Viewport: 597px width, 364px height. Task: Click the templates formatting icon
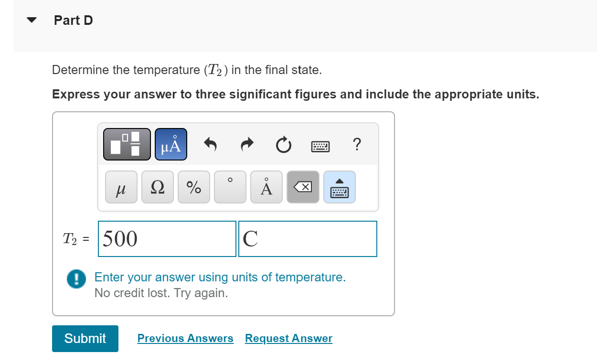click(x=127, y=144)
